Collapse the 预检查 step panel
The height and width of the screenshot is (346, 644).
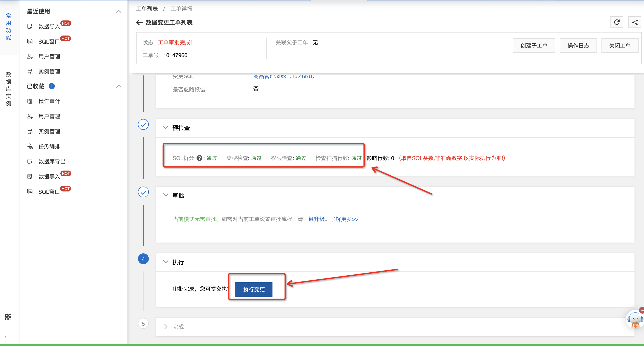click(166, 128)
